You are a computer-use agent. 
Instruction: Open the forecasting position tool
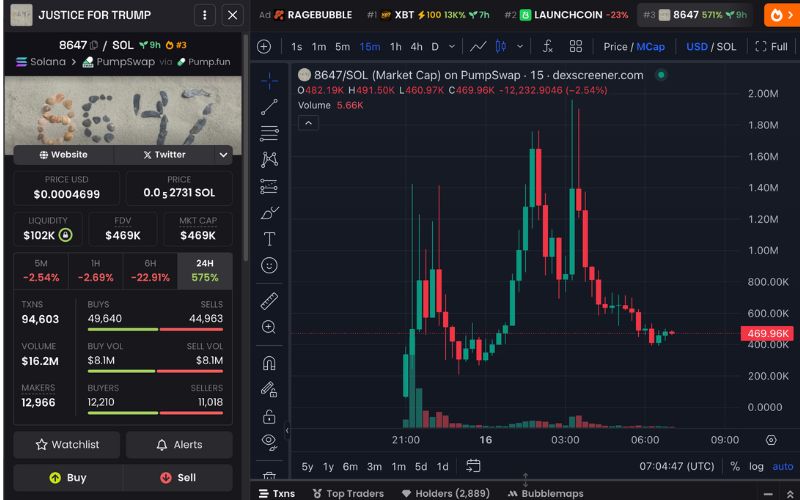tap(269, 186)
